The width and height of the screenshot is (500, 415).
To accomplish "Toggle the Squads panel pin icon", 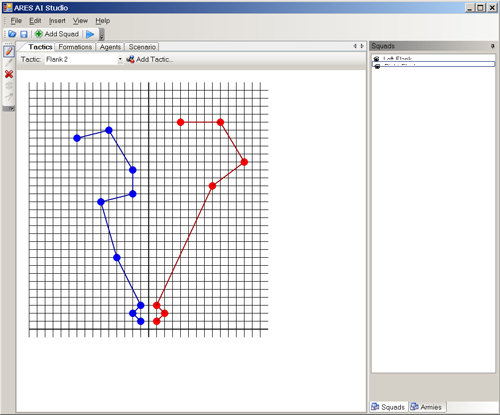I will (493, 46).
